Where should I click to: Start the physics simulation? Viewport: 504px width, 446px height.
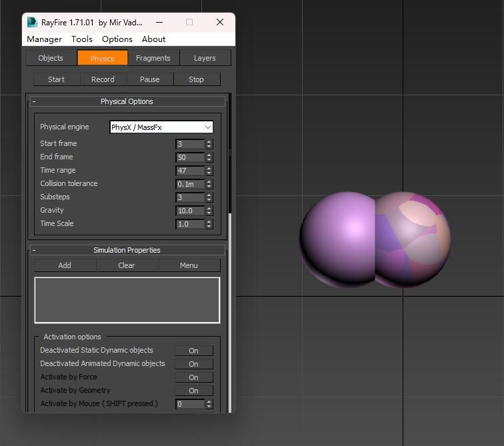pyautogui.click(x=57, y=79)
